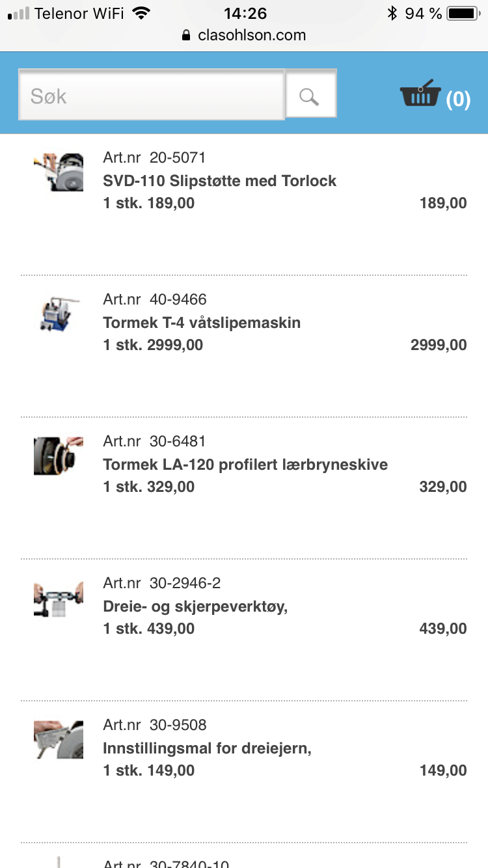This screenshot has height=868, width=488.
Task: Tap the 14:26 clock in status bar
Action: pos(245,13)
